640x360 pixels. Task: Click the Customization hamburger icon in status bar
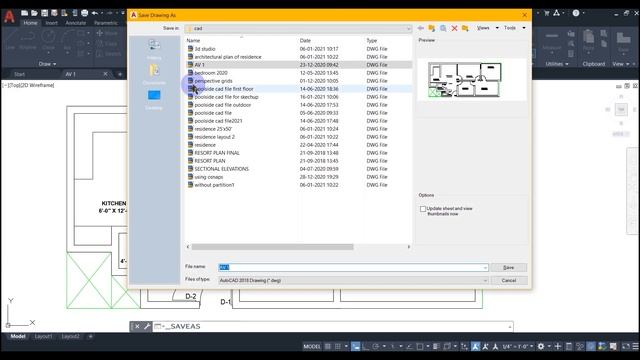click(635, 347)
